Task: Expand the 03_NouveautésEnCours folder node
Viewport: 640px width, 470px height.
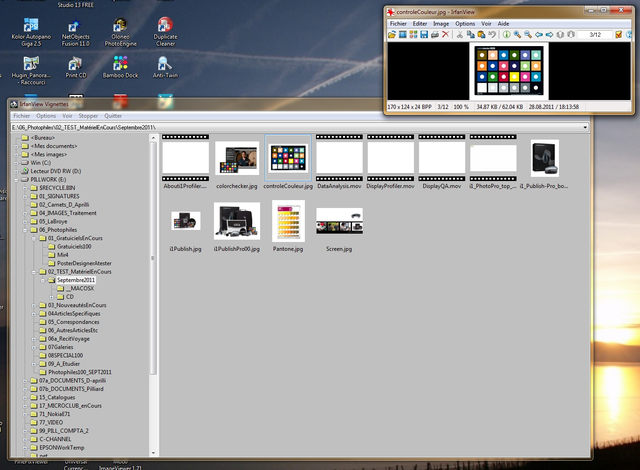Action: click(x=36, y=305)
